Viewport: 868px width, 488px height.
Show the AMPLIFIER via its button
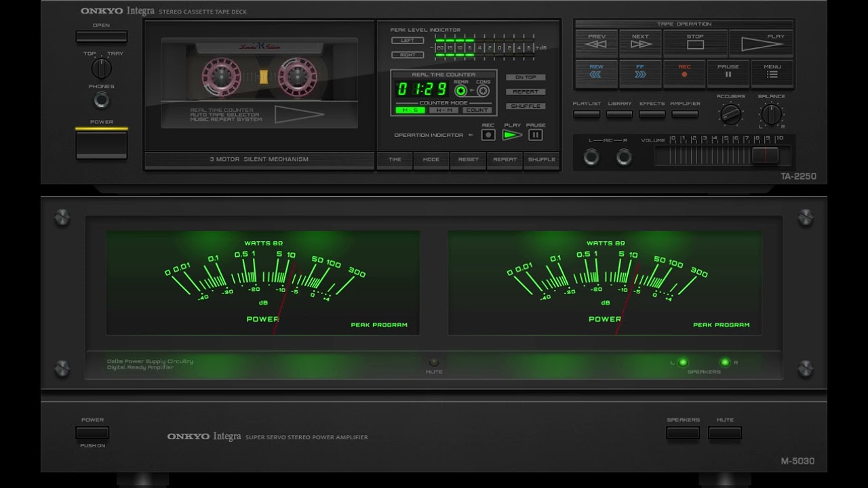(685, 115)
